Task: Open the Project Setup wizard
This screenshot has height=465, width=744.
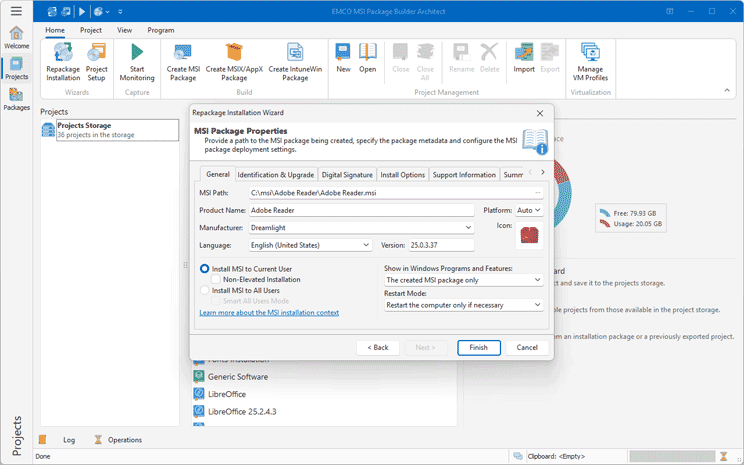Action: click(97, 54)
